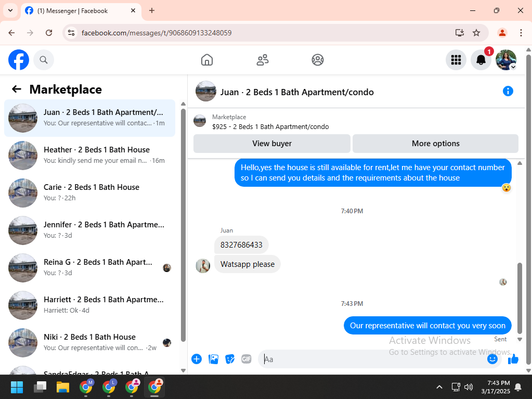Send a thumbs up like

513,359
